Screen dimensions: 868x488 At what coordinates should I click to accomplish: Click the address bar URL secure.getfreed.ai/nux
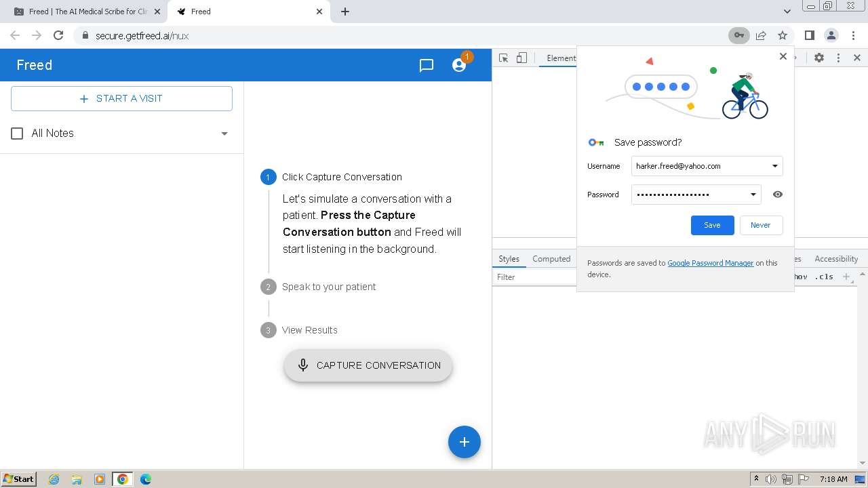click(x=142, y=36)
